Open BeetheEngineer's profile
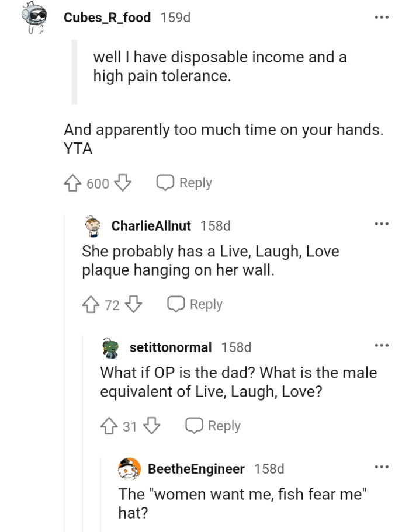Screen dimensions: 409x532 (197, 468)
